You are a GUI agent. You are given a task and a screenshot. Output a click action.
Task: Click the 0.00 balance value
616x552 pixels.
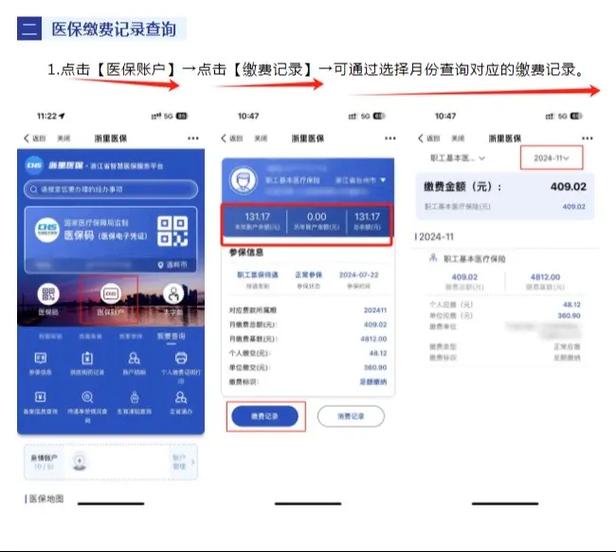coord(317,217)
